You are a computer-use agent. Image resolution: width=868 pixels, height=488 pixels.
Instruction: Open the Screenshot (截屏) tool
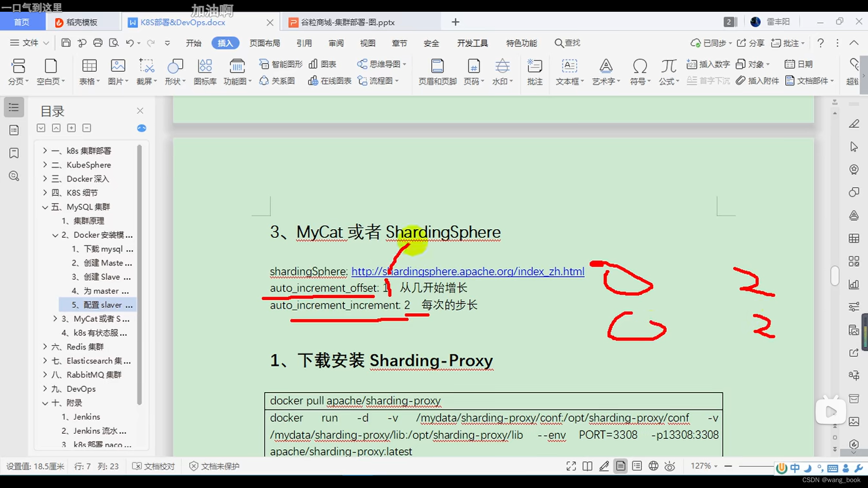pyautogui.click(x=146, y=71)
